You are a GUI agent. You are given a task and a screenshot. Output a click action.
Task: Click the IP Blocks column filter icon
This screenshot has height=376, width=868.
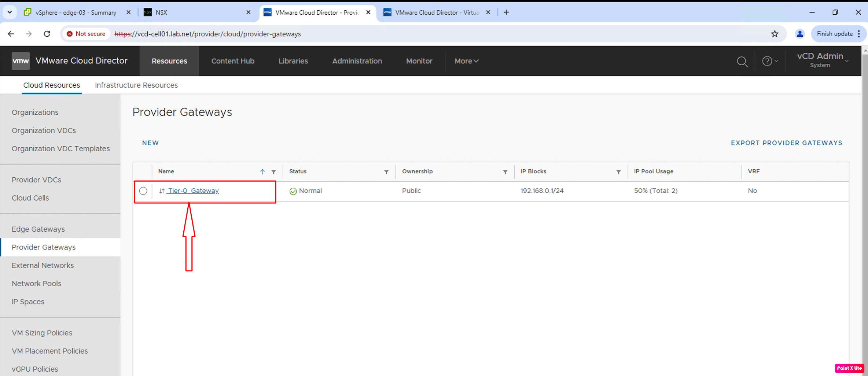click(x=618, y=172)
